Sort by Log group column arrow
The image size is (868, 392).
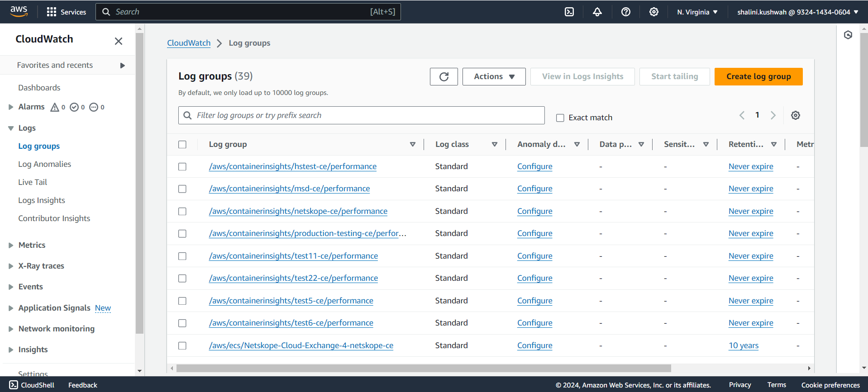413,144
